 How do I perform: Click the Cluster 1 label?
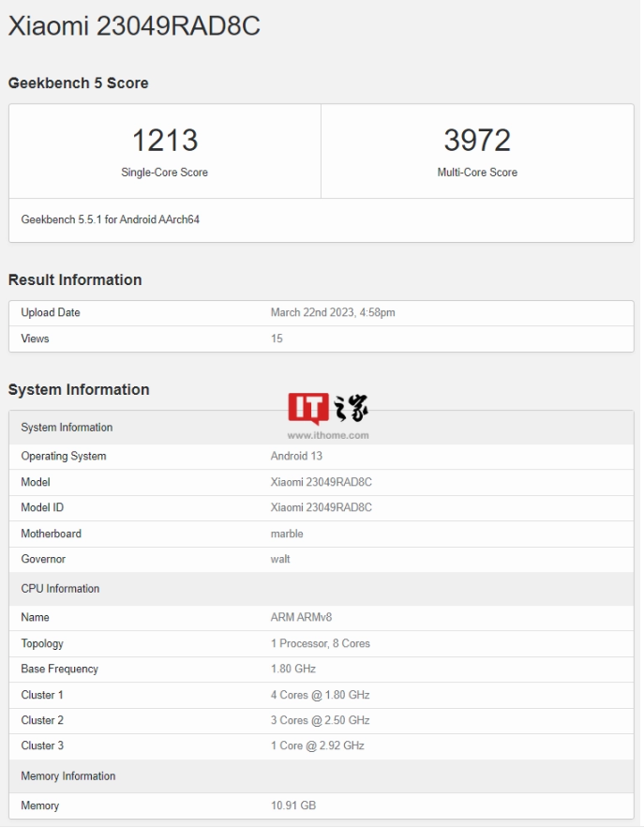coord(42,695)
